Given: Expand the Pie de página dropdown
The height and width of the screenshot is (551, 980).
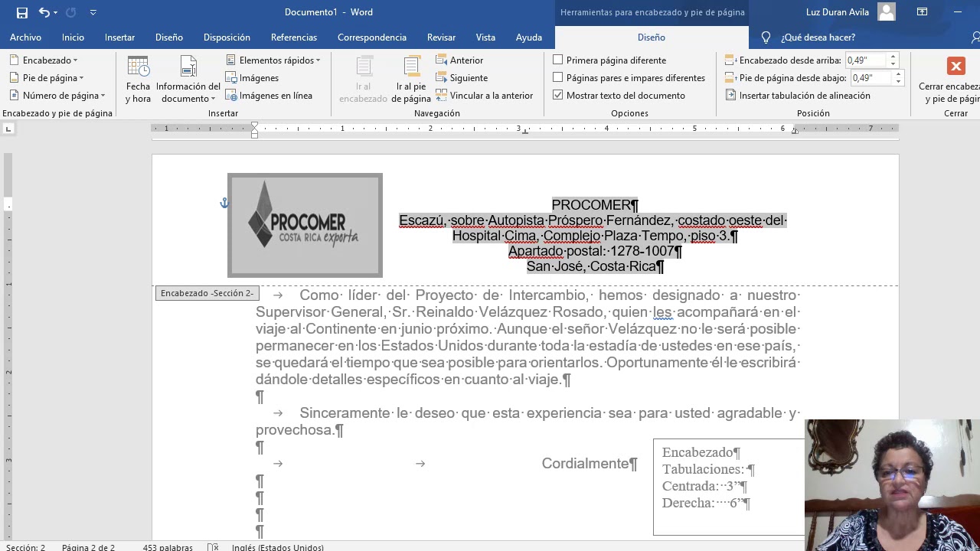Looking at the screenshot, I should (47, 78).
